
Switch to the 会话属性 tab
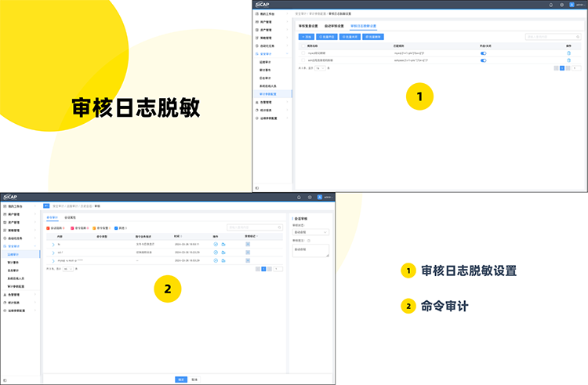coord(70,217)
